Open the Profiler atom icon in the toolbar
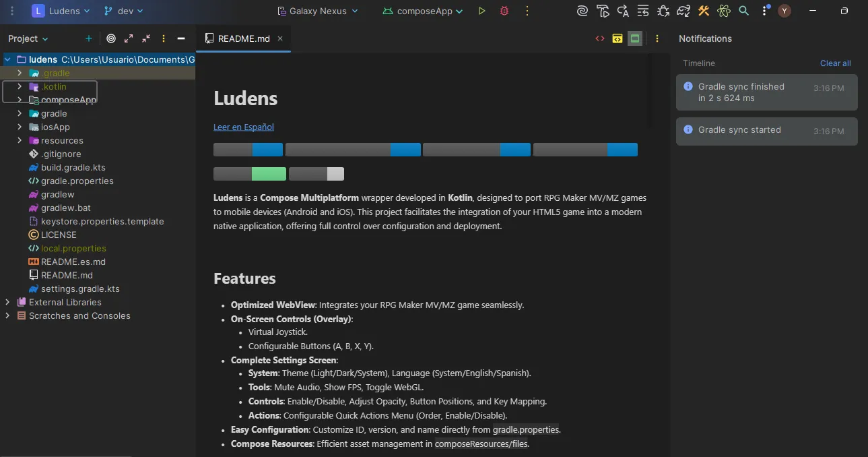Image resolution: width=868 pixels, height=457 pixels. click(x=724, y=11)
